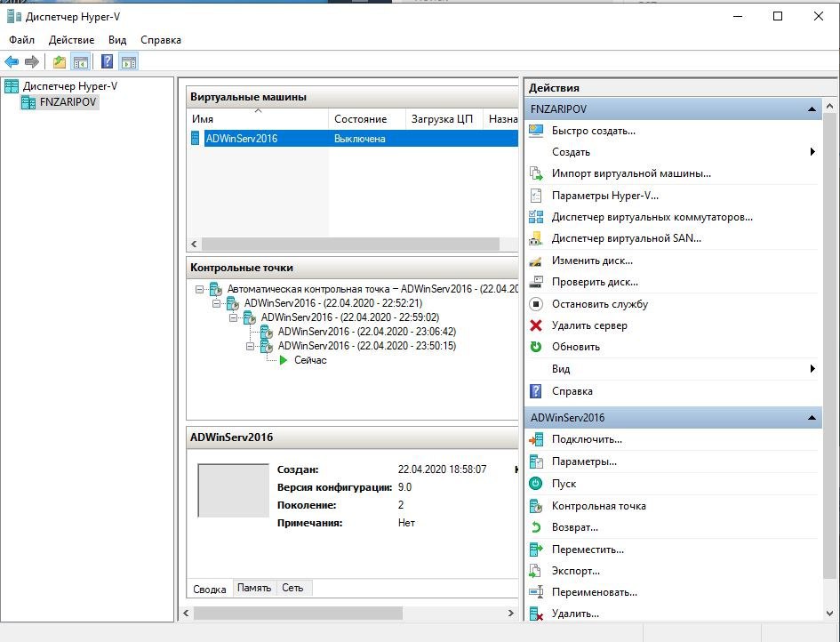This screenshot has width=840, height=642.
Task: Click the Actions pane scroll up arrow
Action: (x=830, y=106)
